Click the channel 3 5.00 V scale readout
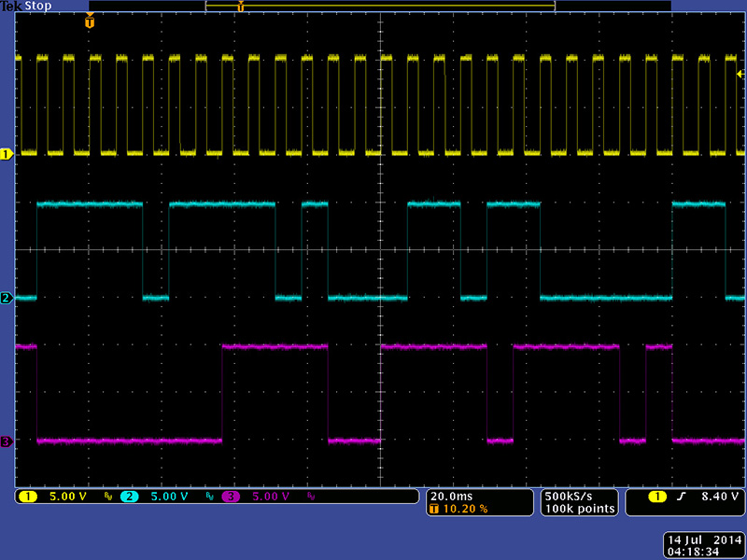This screenshot has width=747, height=560. [271, 497]
